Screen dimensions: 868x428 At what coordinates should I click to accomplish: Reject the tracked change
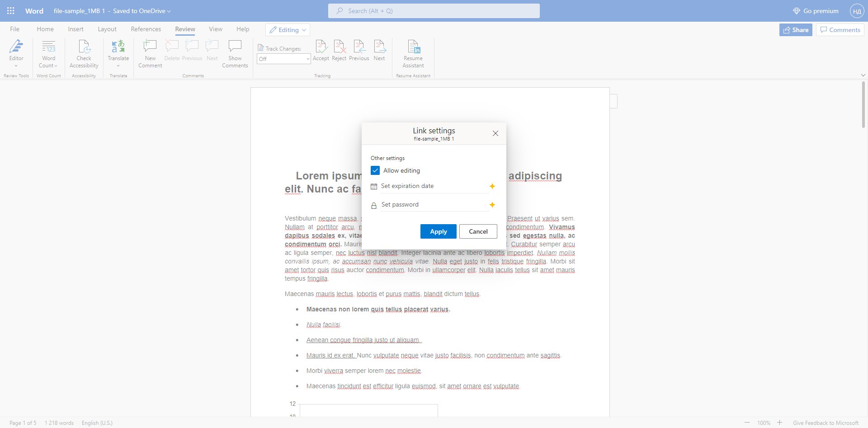(339, 50)
